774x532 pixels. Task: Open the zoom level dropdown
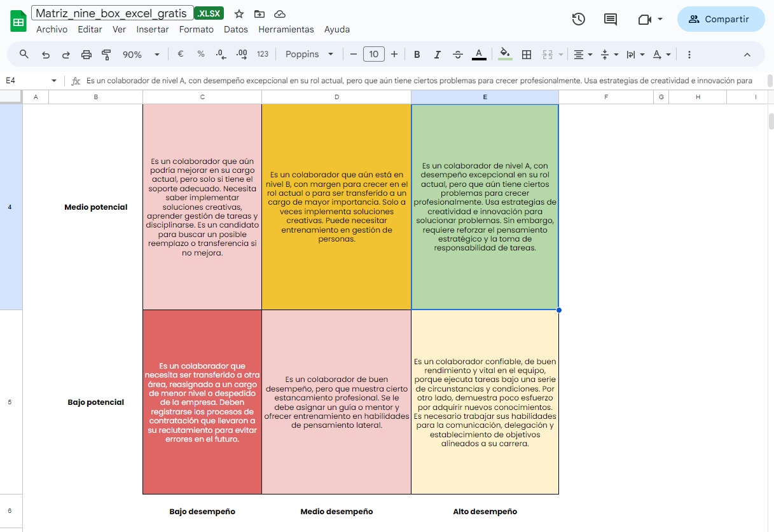(139, 54)
